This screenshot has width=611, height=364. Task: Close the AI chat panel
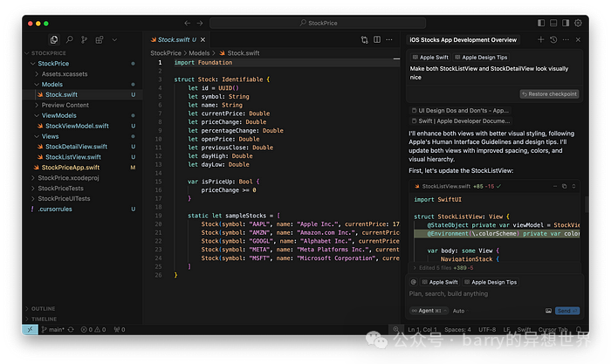pos(578,39)
